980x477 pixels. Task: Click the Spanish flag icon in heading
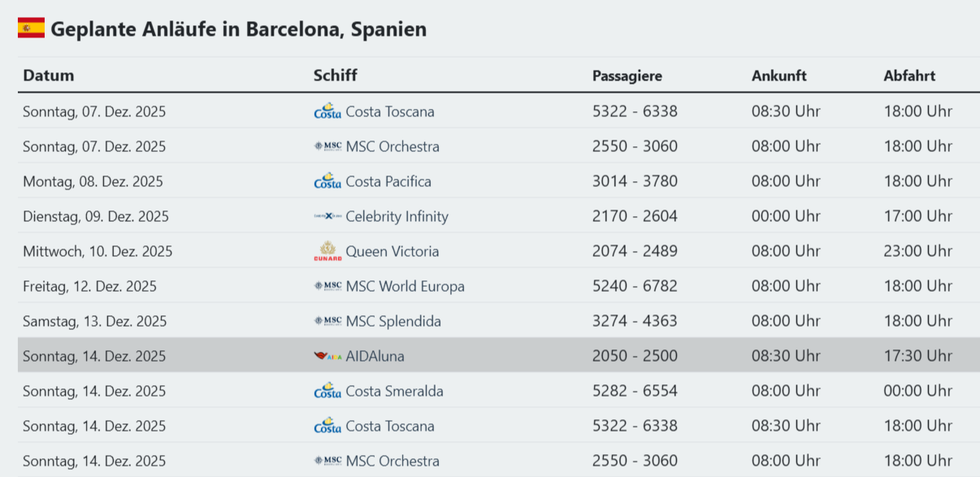pyautogui.click(x=31, y=28)
